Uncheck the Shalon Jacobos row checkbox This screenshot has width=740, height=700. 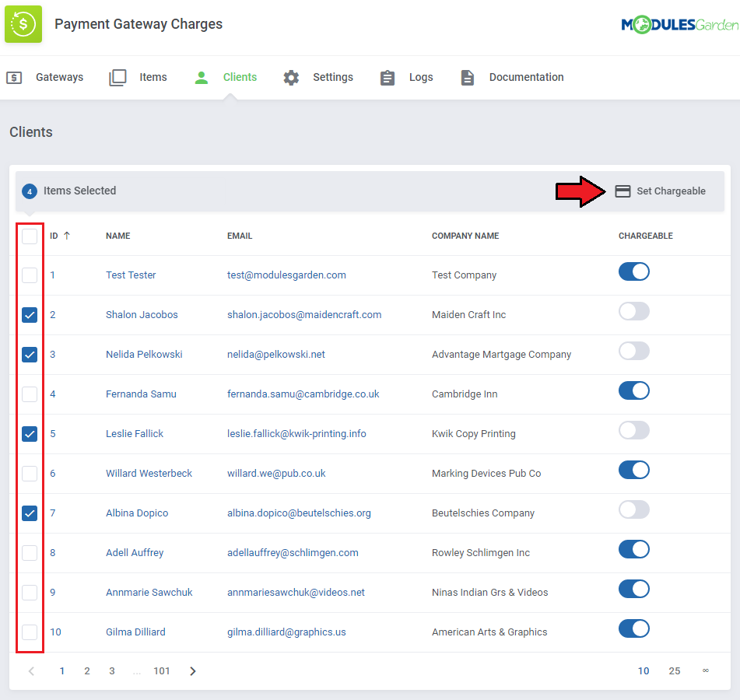coord(30,315)
